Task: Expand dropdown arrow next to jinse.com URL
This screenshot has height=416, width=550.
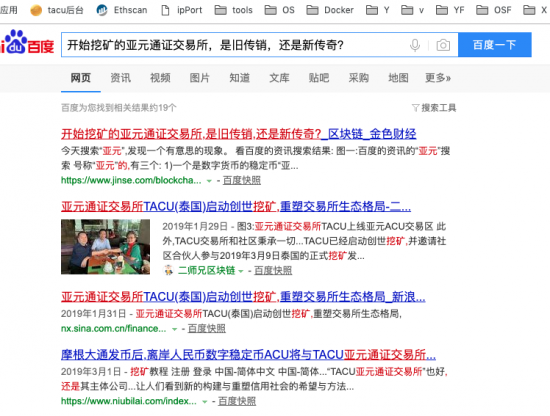Action: pyautogui.click(x=209, y=181)
